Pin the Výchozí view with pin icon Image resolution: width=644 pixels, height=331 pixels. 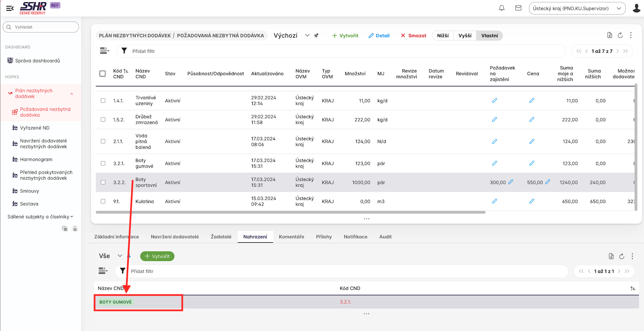316,36
